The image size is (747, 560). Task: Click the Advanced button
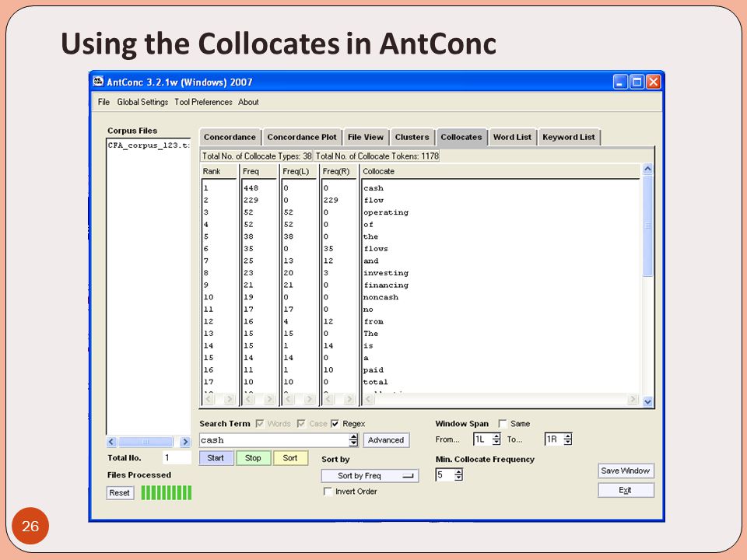pos(386,440)
